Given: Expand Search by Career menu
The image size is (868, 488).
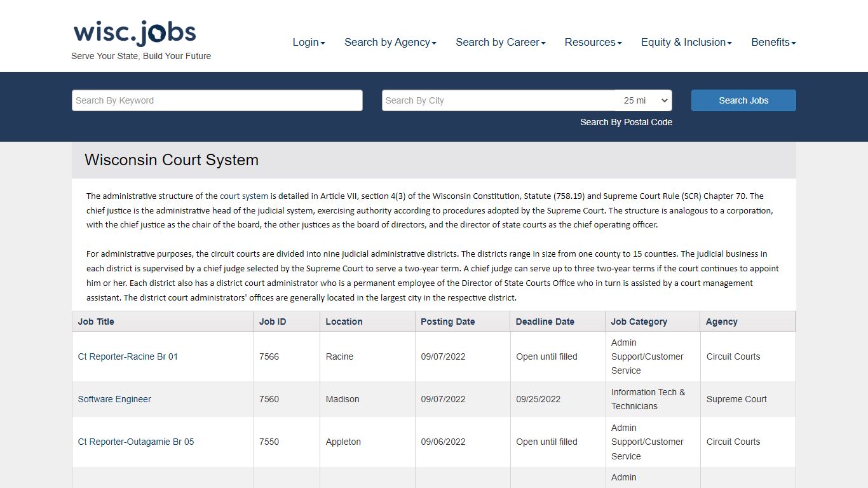Looking at the screenshot, I should (x=501, y=42).
